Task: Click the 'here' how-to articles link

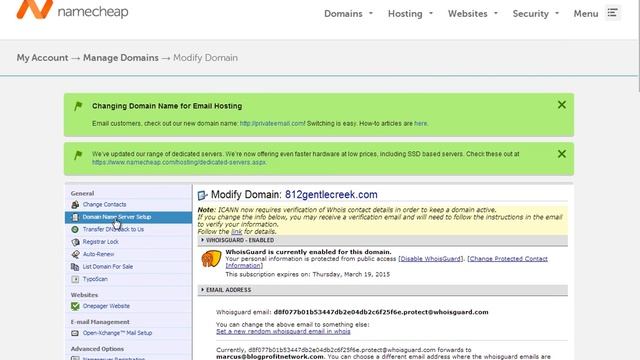Action: 420,123
